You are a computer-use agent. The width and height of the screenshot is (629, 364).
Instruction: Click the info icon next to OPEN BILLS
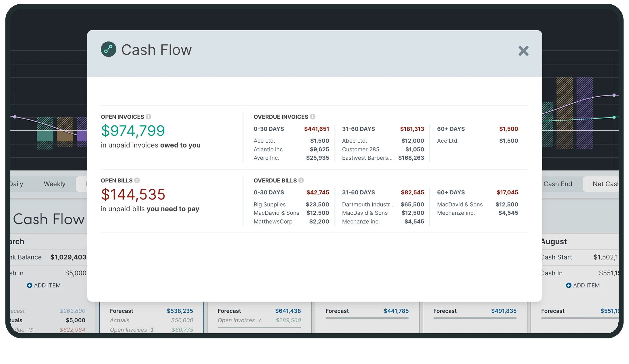click(x=137, y=180)
